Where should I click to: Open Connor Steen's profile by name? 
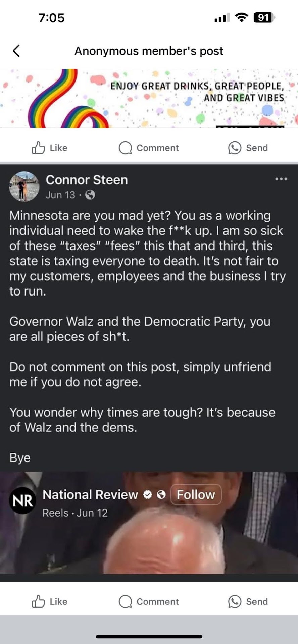click(x=87, y=180)
